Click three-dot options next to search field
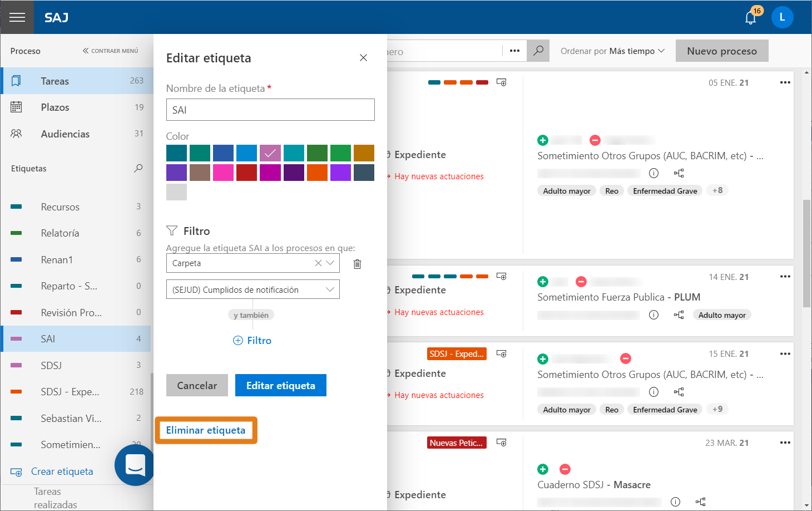Image resolution: width=812 pixels, height=511 pixels. (x=514, y=51)
